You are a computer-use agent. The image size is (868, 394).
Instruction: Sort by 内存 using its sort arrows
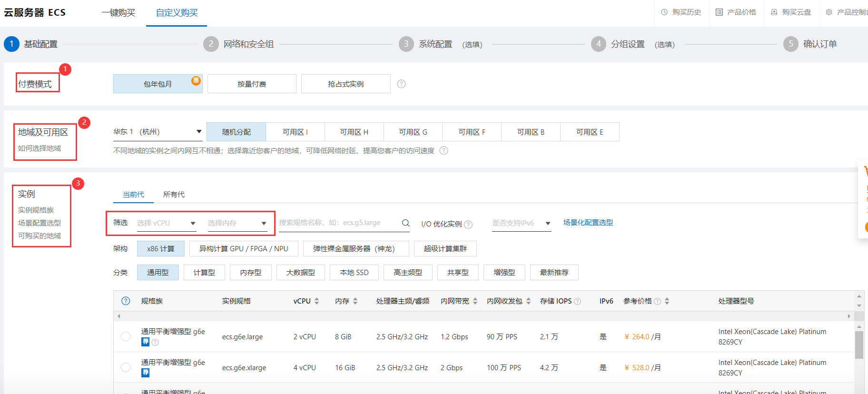point(355,301)
